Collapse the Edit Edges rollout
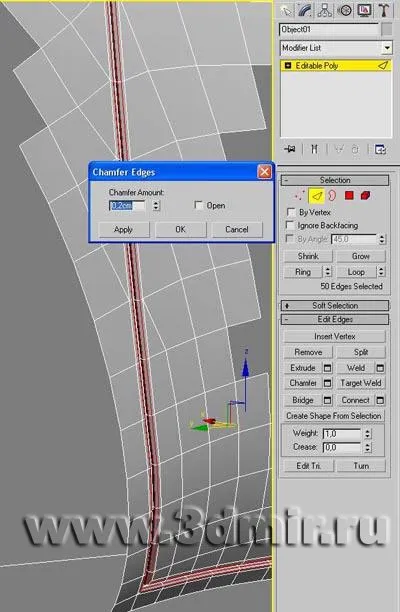The width and height of the screenshot is (400, 612). point(335,320)
